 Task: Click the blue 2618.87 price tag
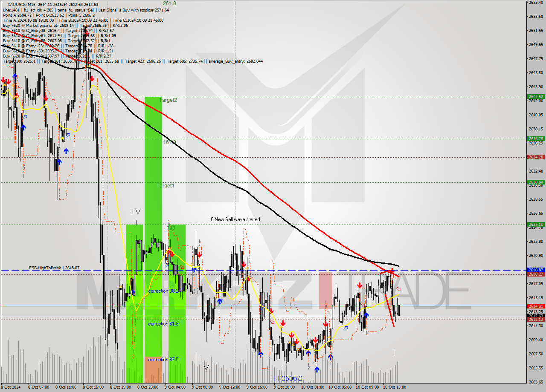coord(536,270)
